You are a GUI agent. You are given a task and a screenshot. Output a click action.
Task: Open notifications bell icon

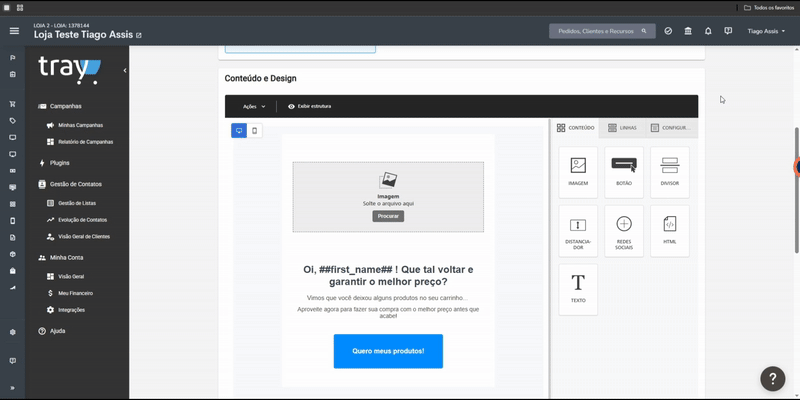click(x=708, y=31)
